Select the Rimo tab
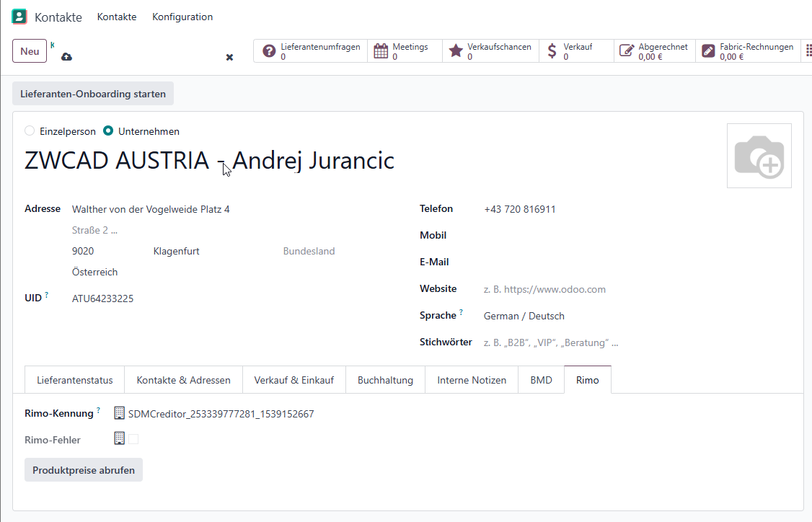 pyautogui.click(x=587, y=380)
